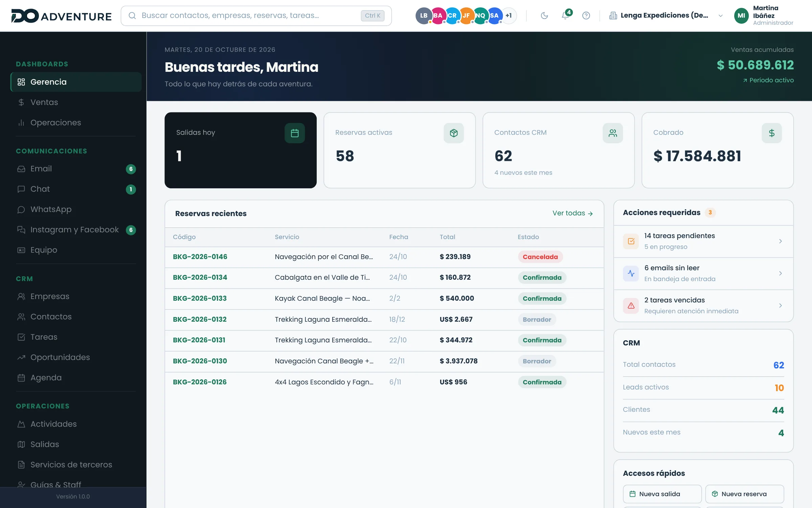Click the search magnifier icon

tap(132, 16)
